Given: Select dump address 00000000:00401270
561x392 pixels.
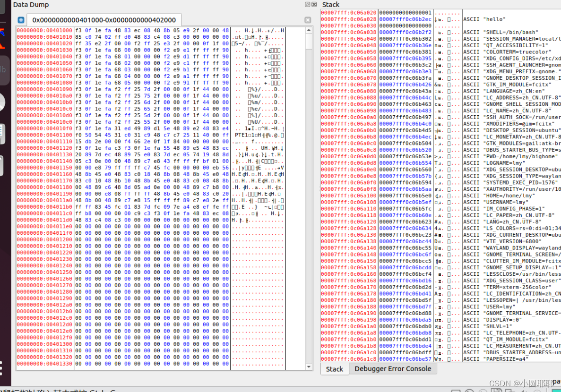Looking at the screenshot, I should 44,285.
